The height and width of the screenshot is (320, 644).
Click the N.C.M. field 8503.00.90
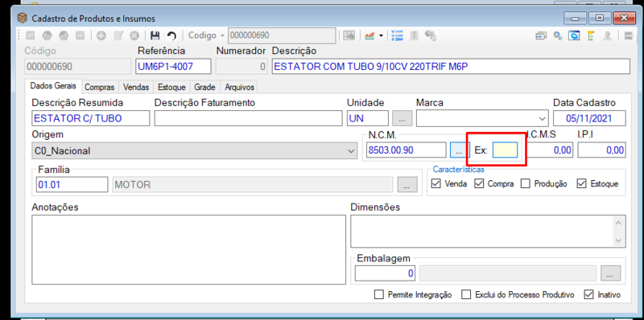[x=406, y=150]
